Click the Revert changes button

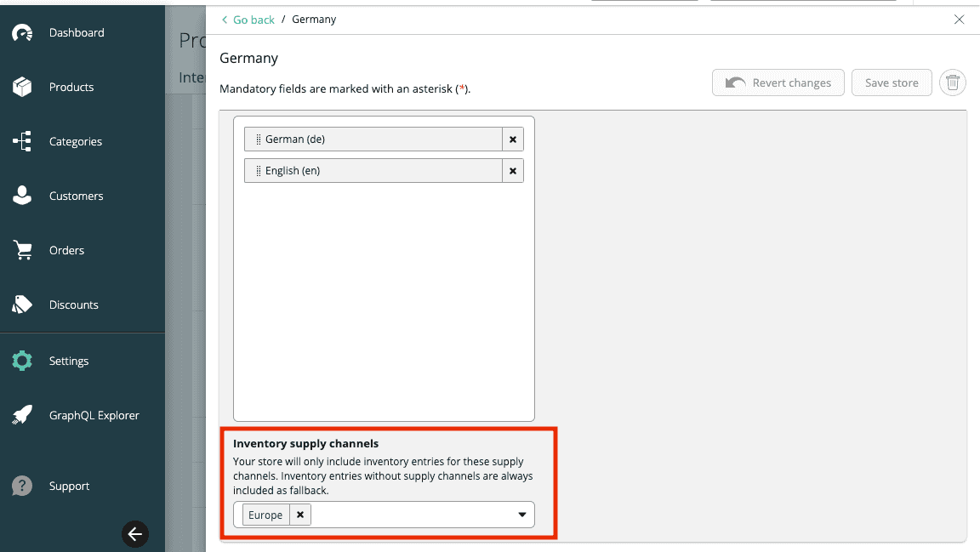click(x=778, y=83)
